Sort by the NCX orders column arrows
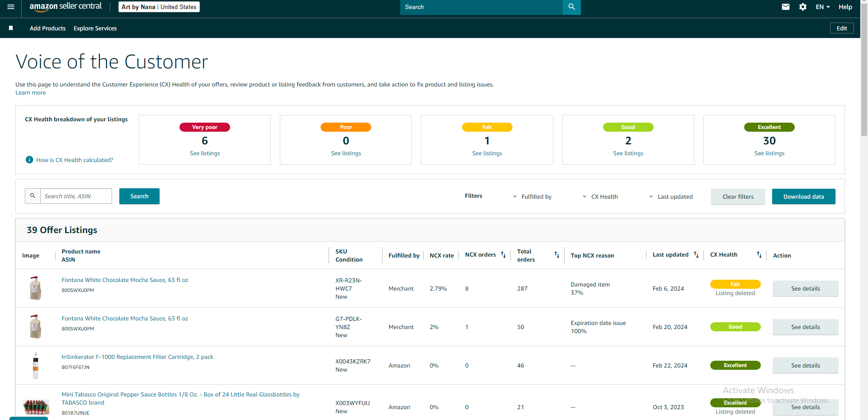 pyautogui.click(x=503, y=255)
